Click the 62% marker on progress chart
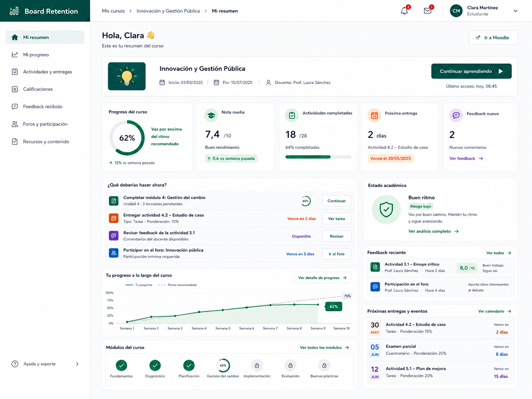This screenshot has width=532, height=399. (334, 306)
